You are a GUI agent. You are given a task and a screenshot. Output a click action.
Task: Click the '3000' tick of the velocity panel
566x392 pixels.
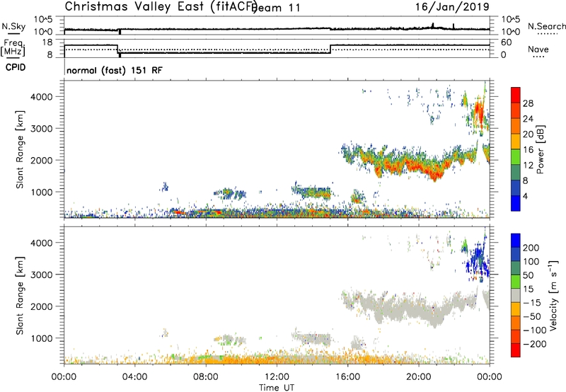click(x=42, y=275)
